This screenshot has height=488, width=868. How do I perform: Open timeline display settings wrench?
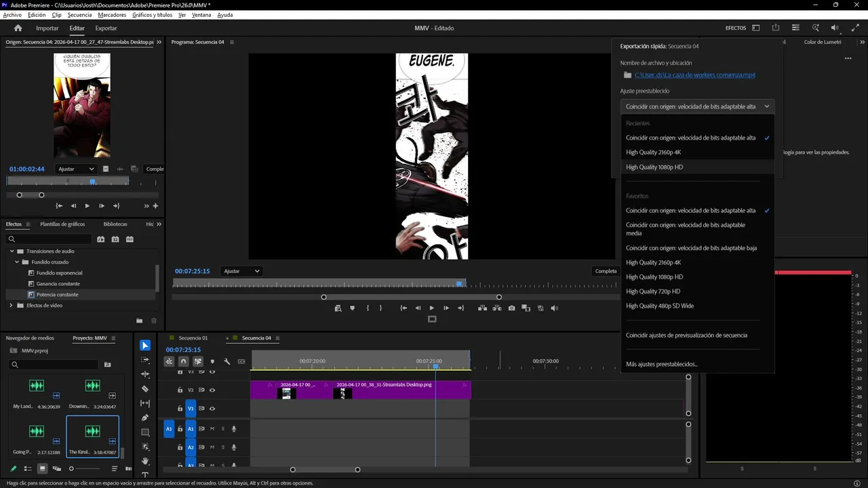(x=227, y=361)
